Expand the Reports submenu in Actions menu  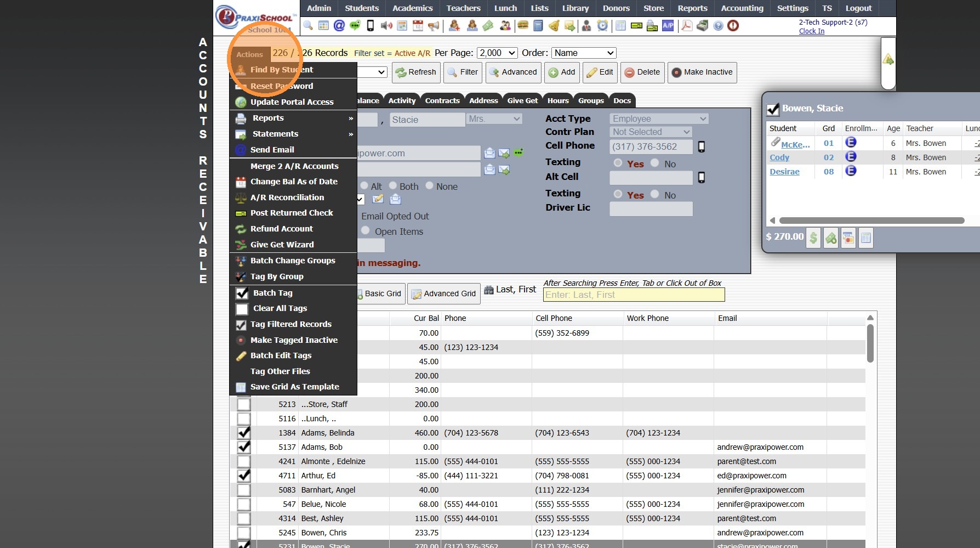[293, 118]
